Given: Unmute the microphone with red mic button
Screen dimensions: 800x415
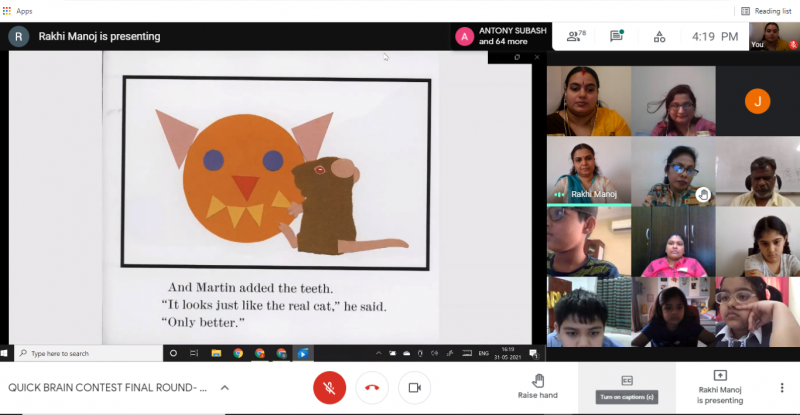Looking at the screenshot, I should click(329, 387).
